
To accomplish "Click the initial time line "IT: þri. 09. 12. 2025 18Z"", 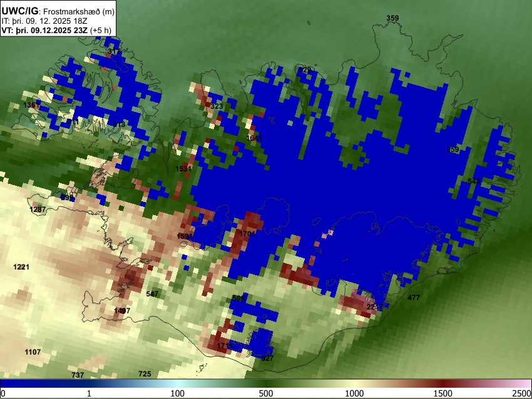I will pos(44,21).
